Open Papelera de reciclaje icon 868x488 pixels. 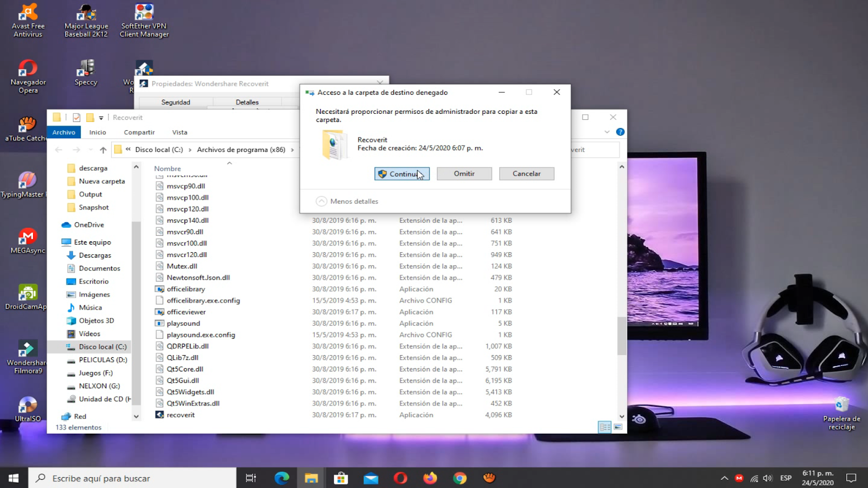tap(841, 413)
